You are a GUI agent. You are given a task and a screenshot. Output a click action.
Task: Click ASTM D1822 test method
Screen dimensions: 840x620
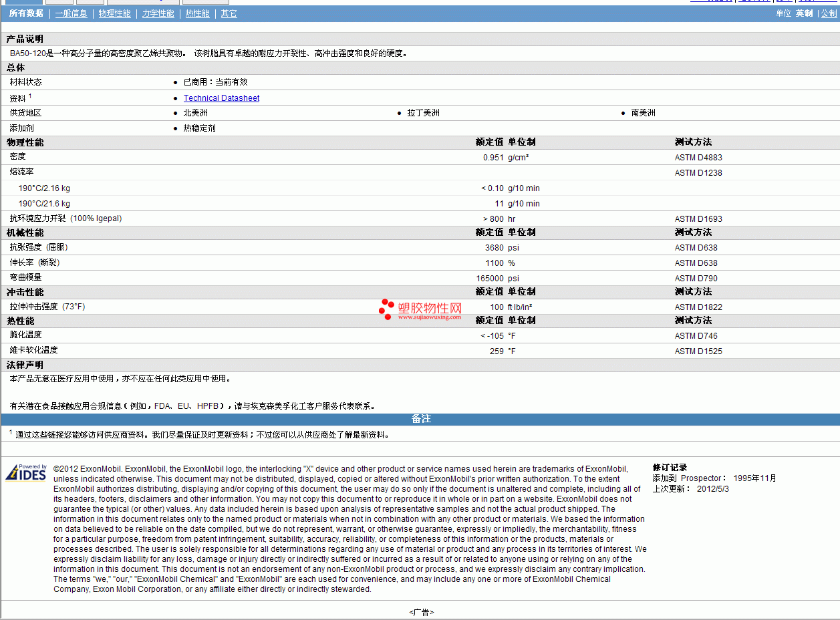pyautogui.click(x=698, y=307)
